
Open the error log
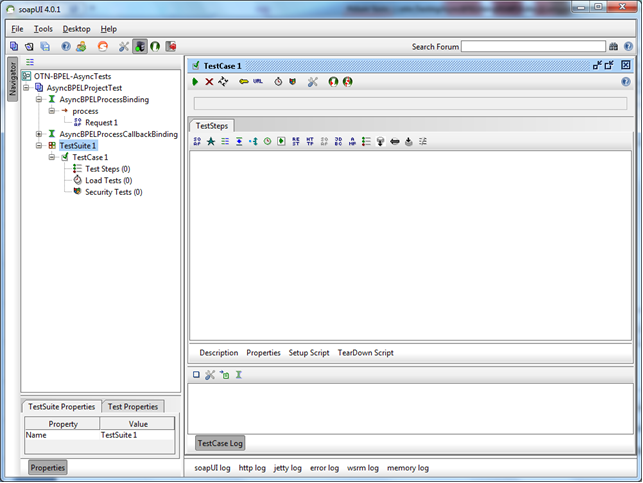[x=324, y=468]
